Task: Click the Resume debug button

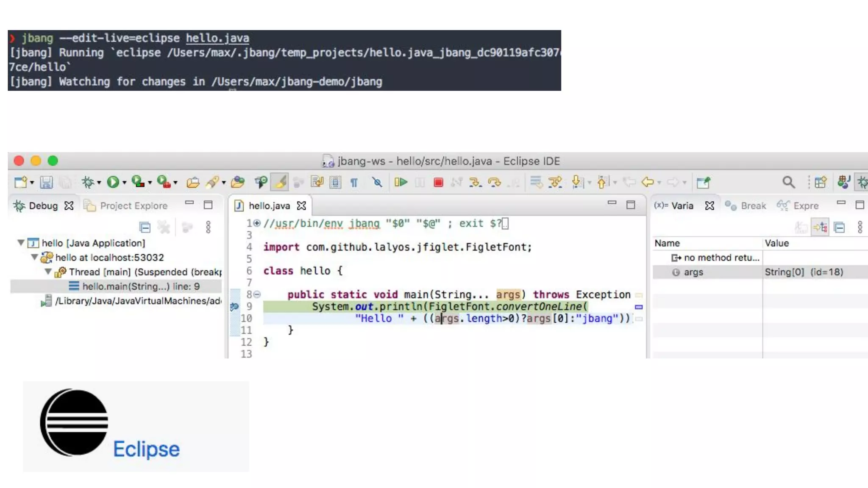Action: tap(401, 182)
